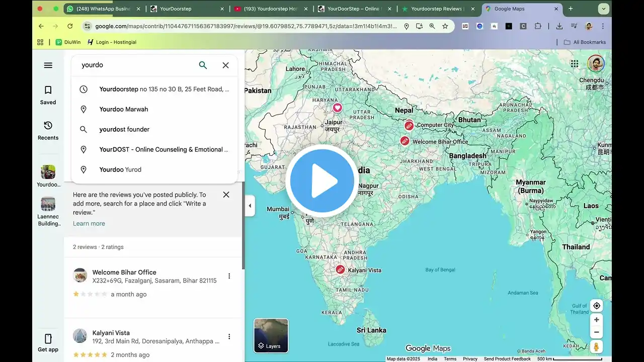
Task: Click the Saved bookmark icon
Action: point(48,90)
